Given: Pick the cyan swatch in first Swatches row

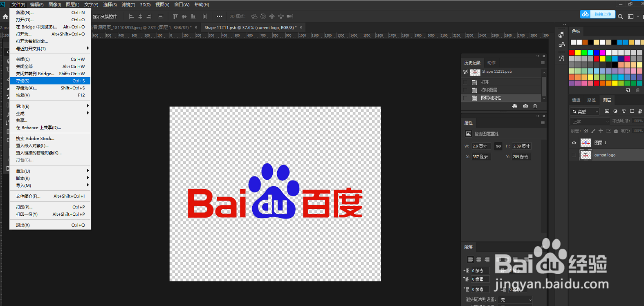Looking at the screenshot, I should pyautogui.click(x=590, y=53).
